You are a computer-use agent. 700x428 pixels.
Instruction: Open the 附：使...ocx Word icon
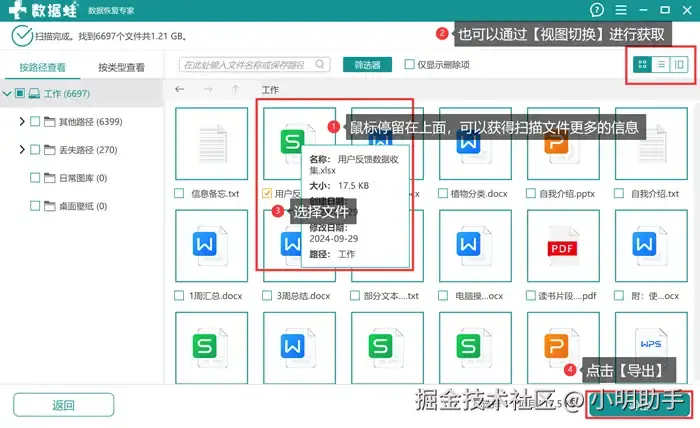[x=649, y=245]
